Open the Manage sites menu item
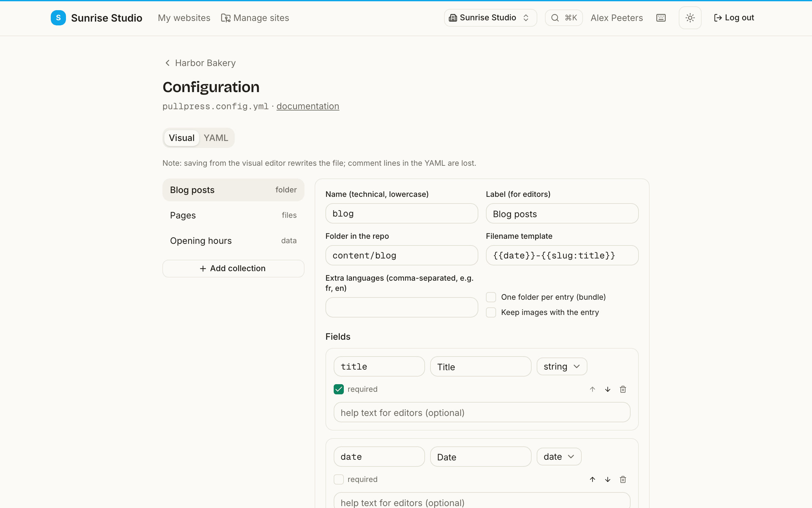This screenshot has height=508, width=812. pos(255,18)
